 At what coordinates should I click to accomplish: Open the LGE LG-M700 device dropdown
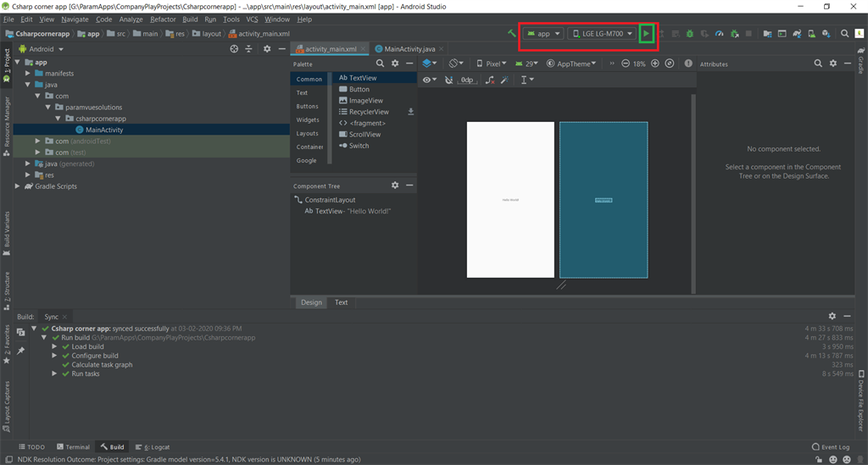(603, 34)
